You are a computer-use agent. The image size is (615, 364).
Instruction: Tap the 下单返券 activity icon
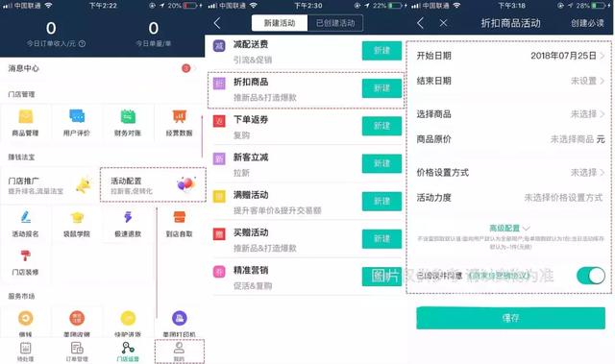[x=219, y=121]
